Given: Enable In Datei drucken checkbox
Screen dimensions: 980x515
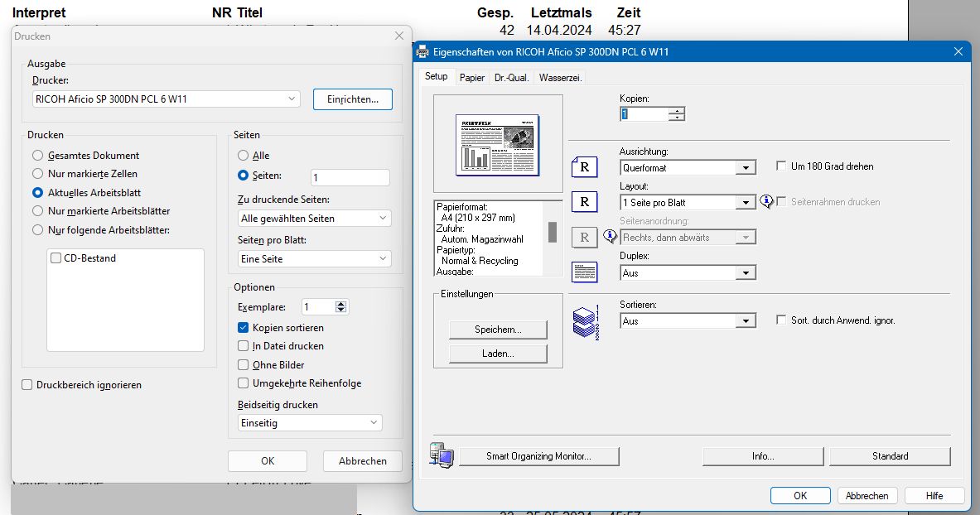Looking at the screenshot, I should pos(243,345).
